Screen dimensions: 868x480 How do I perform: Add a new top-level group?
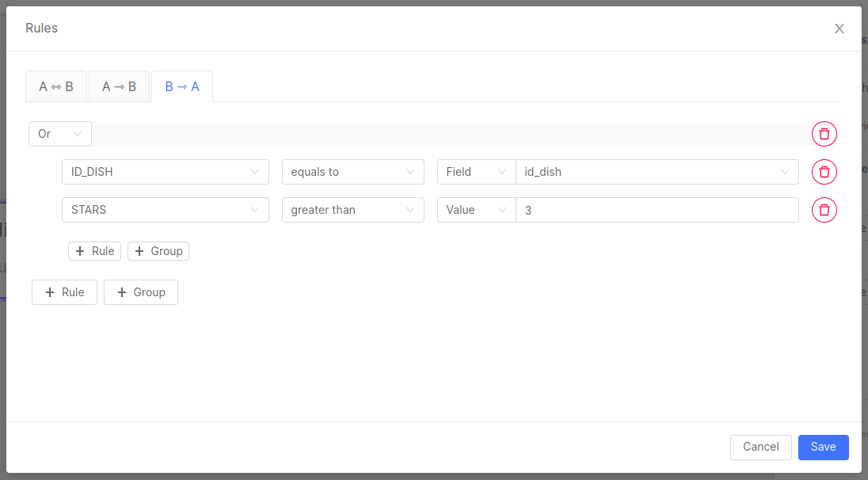tap(140, 292)
